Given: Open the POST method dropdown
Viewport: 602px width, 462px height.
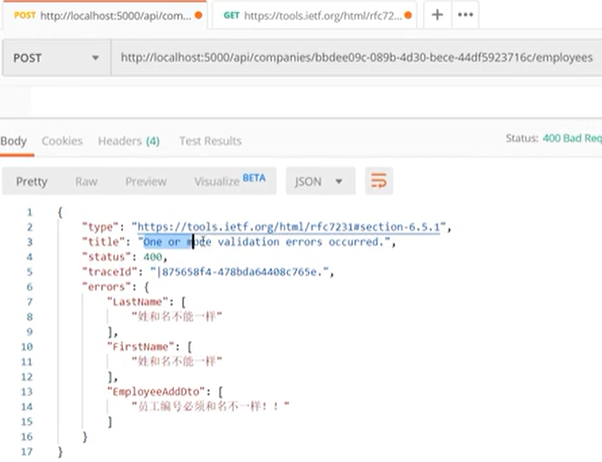Looking at the screenshot, I should tap(56, 58).
